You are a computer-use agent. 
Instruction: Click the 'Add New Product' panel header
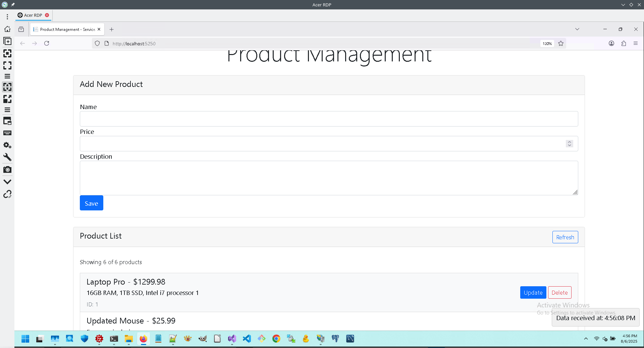click(329, 85)
